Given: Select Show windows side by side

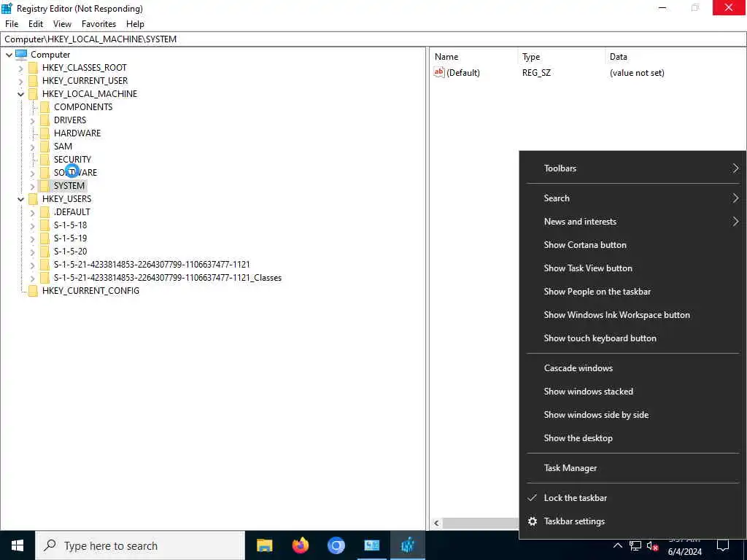Looking at the screenshot, I should pos(632,415).
